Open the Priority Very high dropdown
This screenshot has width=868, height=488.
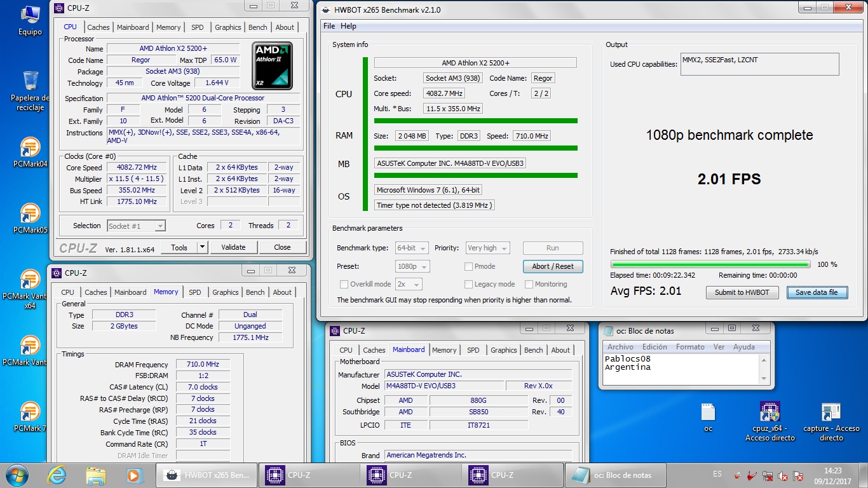488,248
